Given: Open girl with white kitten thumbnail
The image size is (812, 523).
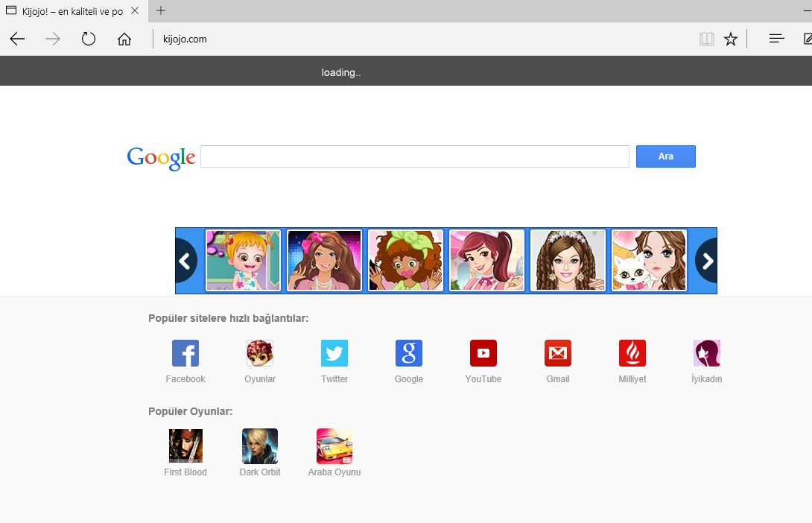Looking at the screenshot, I should point(649,261).
